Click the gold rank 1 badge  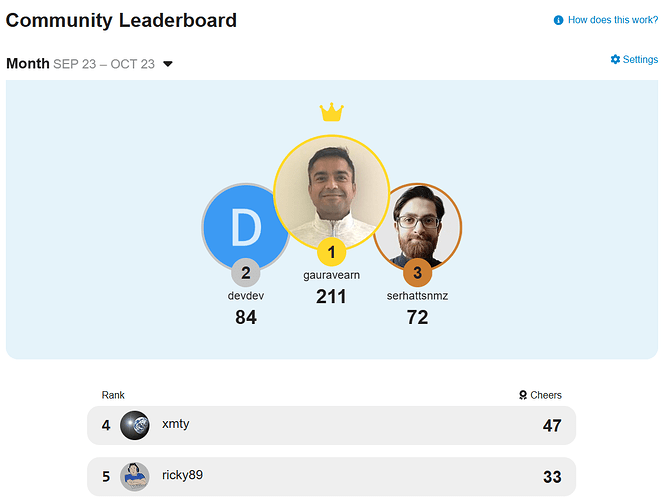331,252
